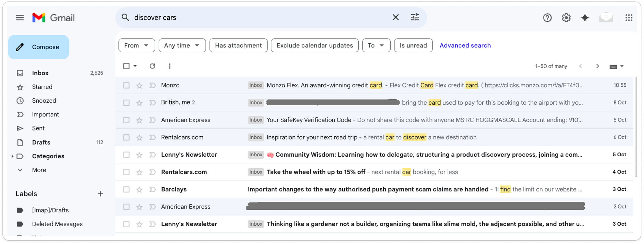The height and width of the screenshot is (244, 644).
Task: Open the main menu hamburger icon
Action: 20,18
